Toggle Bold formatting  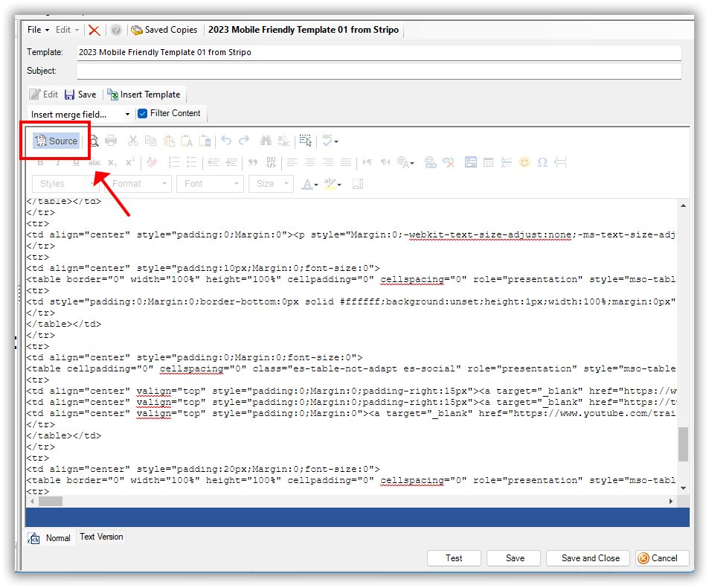coord(40,162)
